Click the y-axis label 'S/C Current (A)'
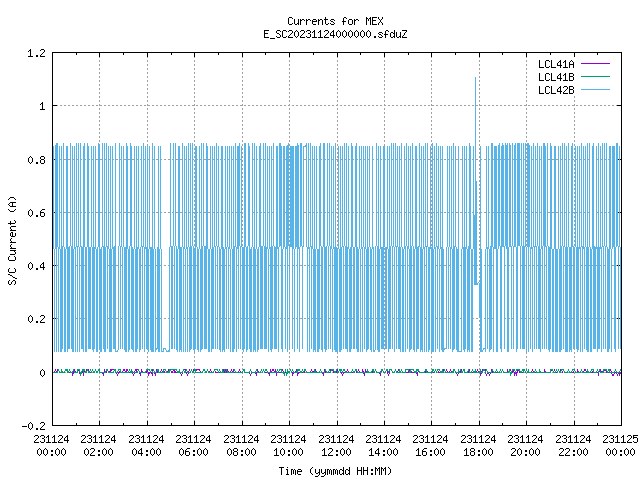The image size is (640, 480). tap(12, 240)
